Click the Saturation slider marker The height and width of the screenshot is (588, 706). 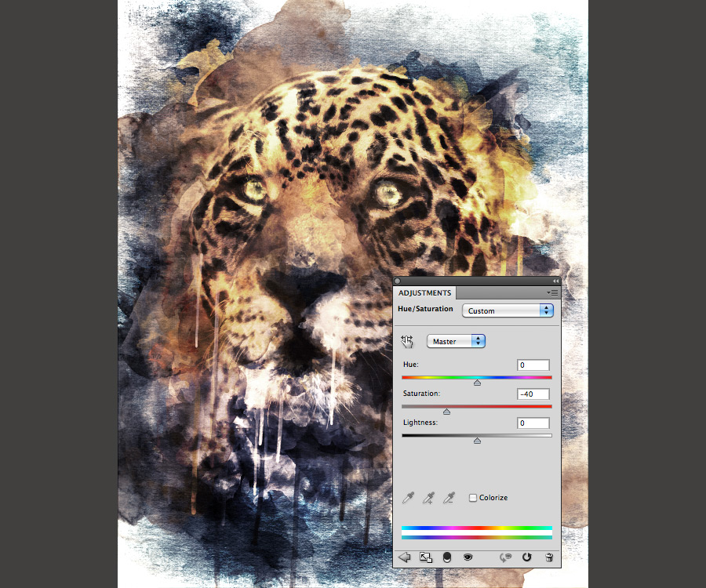pyautogui.click(x=446, y=411)
